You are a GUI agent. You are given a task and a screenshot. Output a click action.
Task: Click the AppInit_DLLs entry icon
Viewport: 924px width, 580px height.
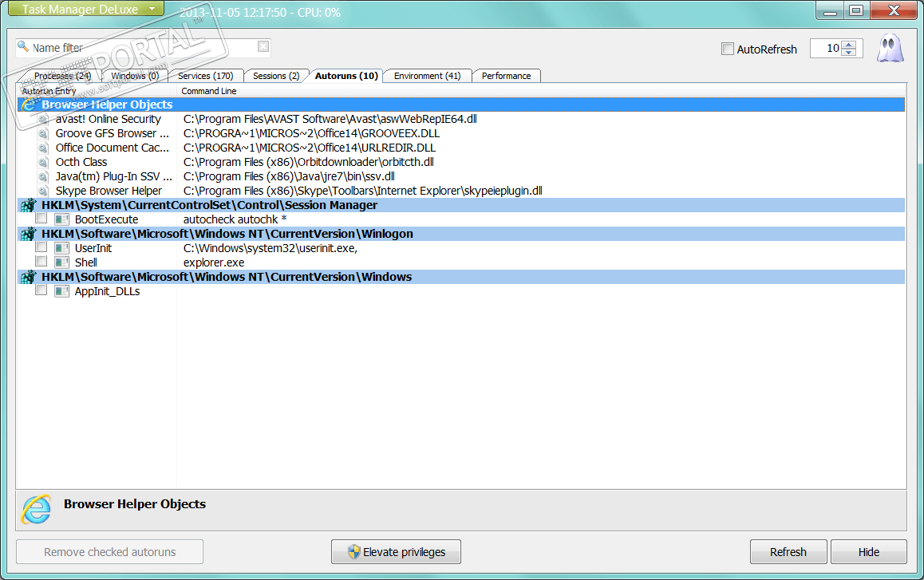click(x=62, y=292)
